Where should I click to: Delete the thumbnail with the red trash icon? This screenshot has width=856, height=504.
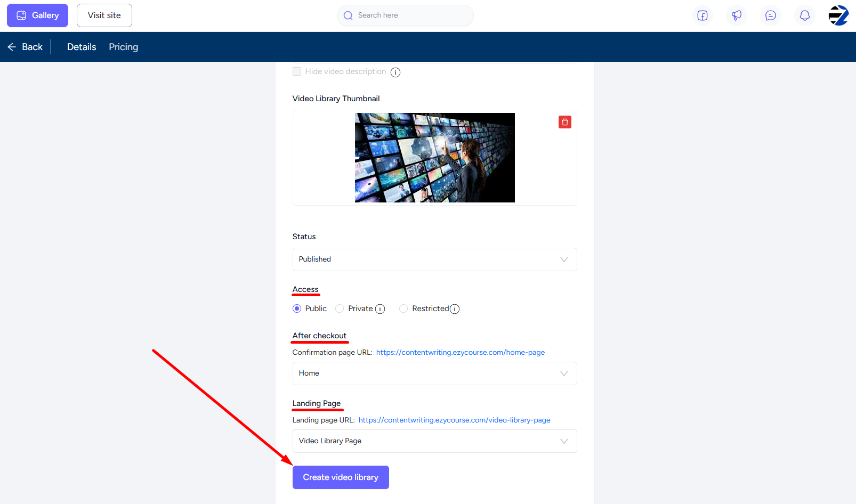pos(565,122)
